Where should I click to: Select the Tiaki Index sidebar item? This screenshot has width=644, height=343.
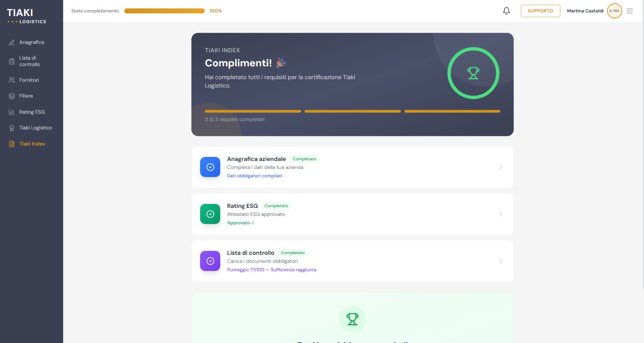click(x=31, y=144)
